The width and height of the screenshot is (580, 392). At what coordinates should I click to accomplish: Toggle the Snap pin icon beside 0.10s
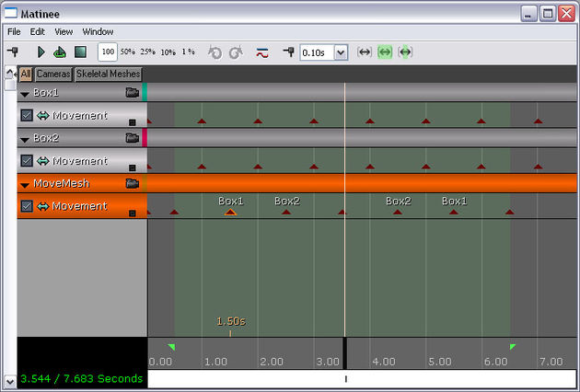coord(289,52)
